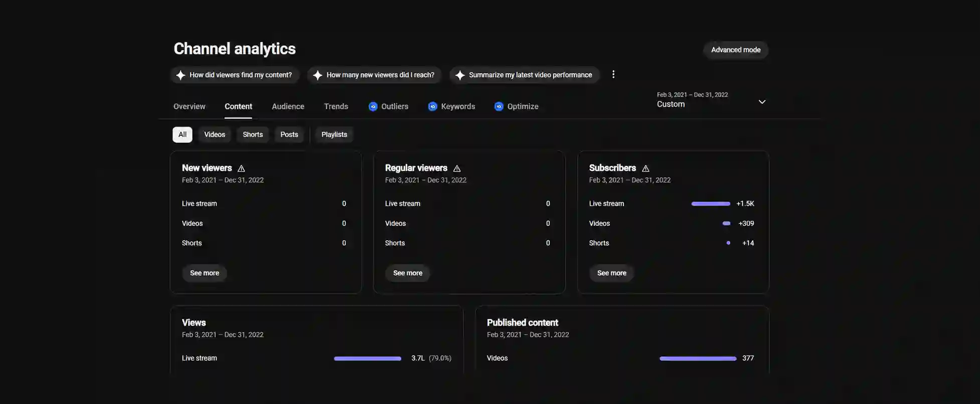
Task: Click the 'New viewers' card title
Action: click(207, 168)
